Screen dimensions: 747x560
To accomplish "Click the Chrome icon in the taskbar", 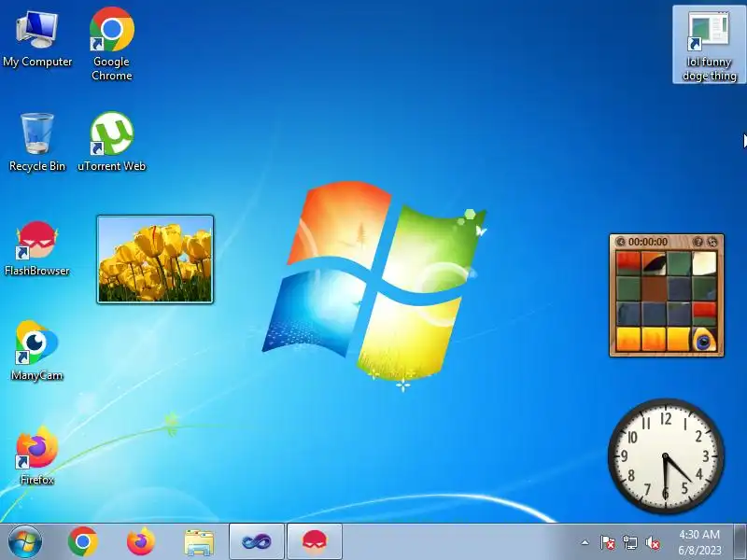I will point(83,542).
